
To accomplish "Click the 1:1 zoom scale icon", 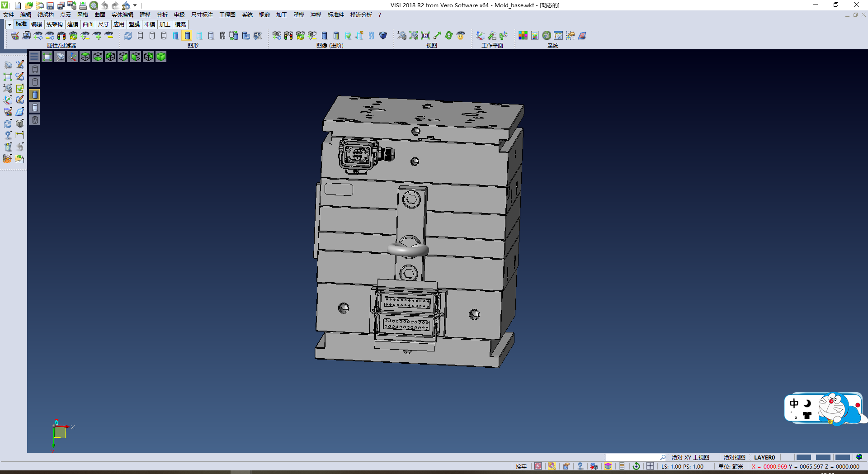I will (425, 35).
